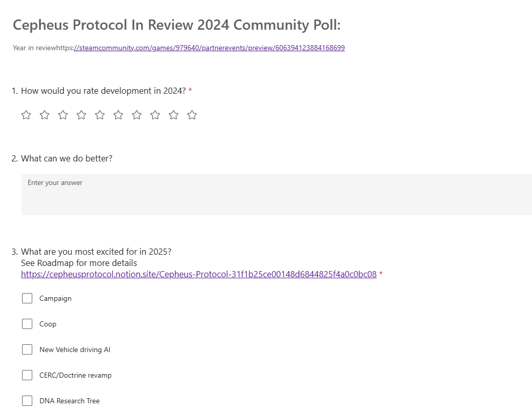The width and height of the screenshot is (532, 412).
Task: Choose the ninth star rating
Action: coord(174,115)
